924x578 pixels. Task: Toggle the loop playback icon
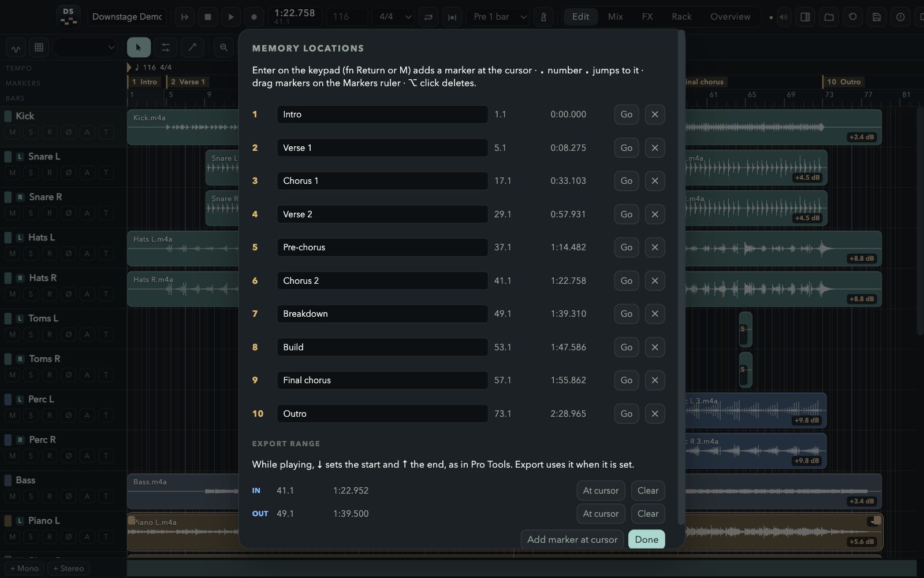(x=429, y=17)
